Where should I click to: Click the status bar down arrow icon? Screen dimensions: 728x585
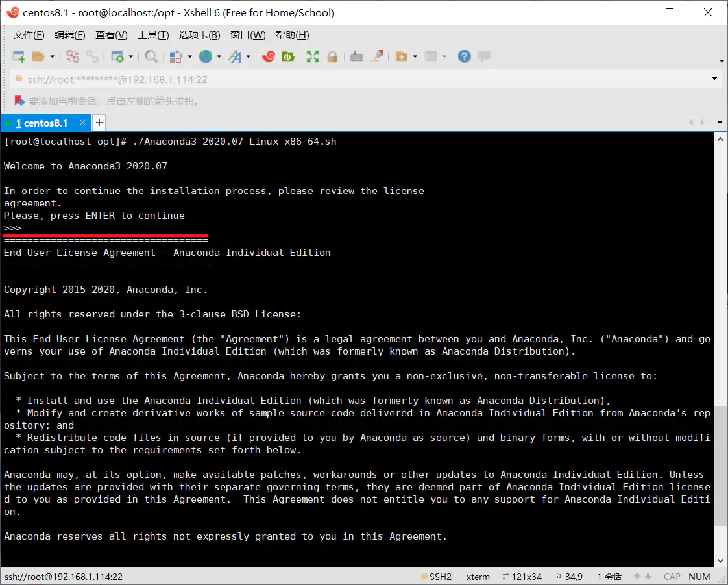649,577
